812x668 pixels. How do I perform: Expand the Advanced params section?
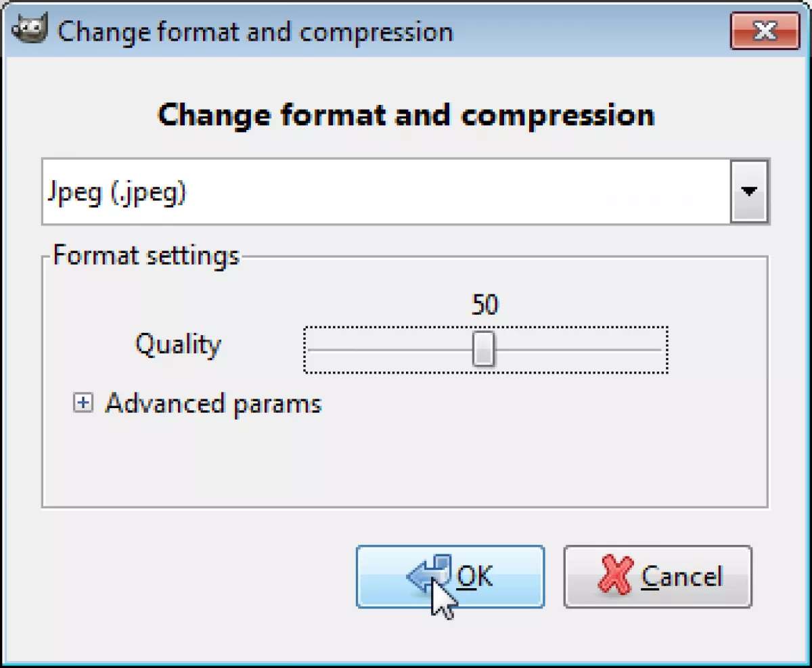83,404
